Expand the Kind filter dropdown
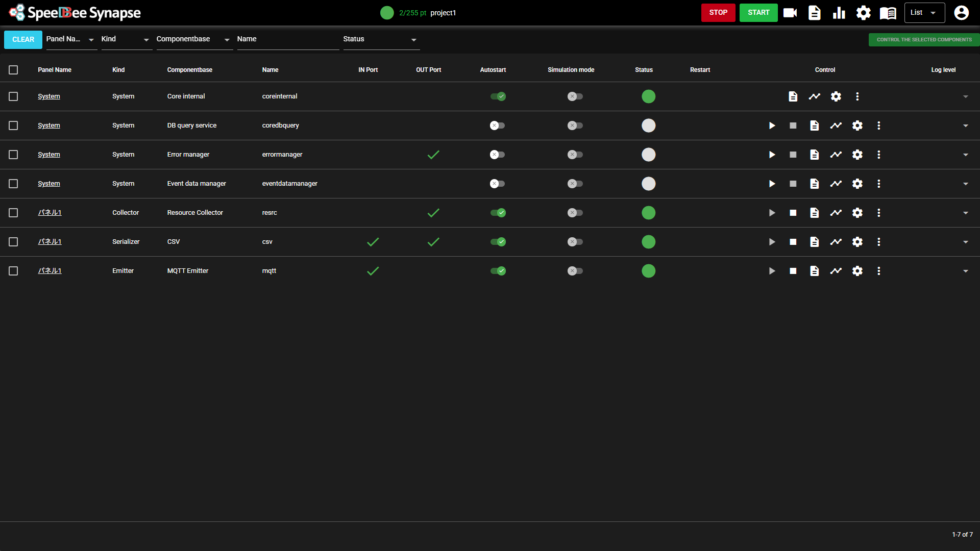Viewport: 980px width, 551px height. pyautogui.click(x=126, y=39)
